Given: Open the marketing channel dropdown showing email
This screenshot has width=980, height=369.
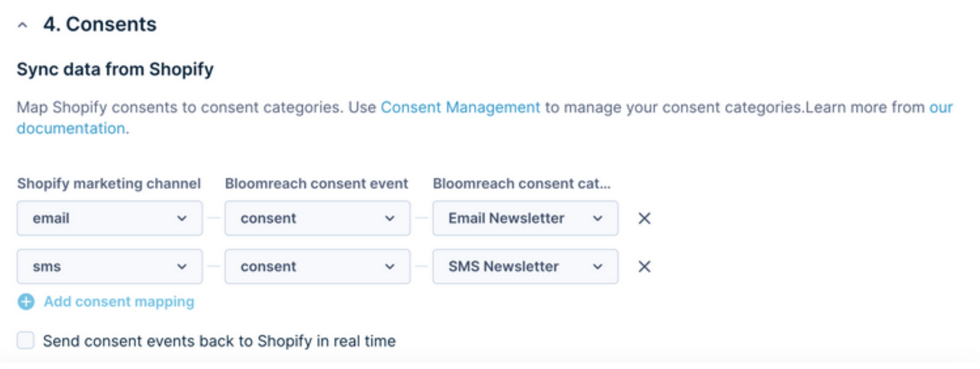Looking at the screenshot, I should tap(109, 218).
